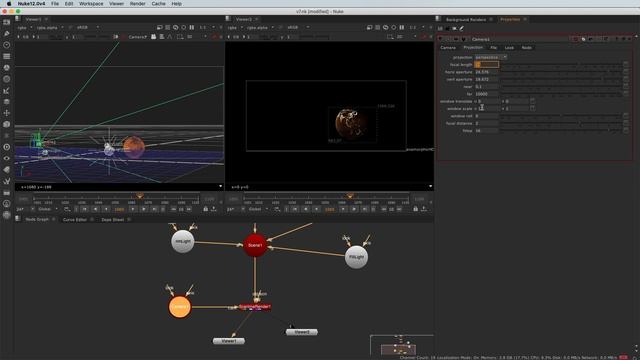Select the Viewer1 node in node graph
The width and height of the screenshot is (640, 360).
[x=229, y=341]
